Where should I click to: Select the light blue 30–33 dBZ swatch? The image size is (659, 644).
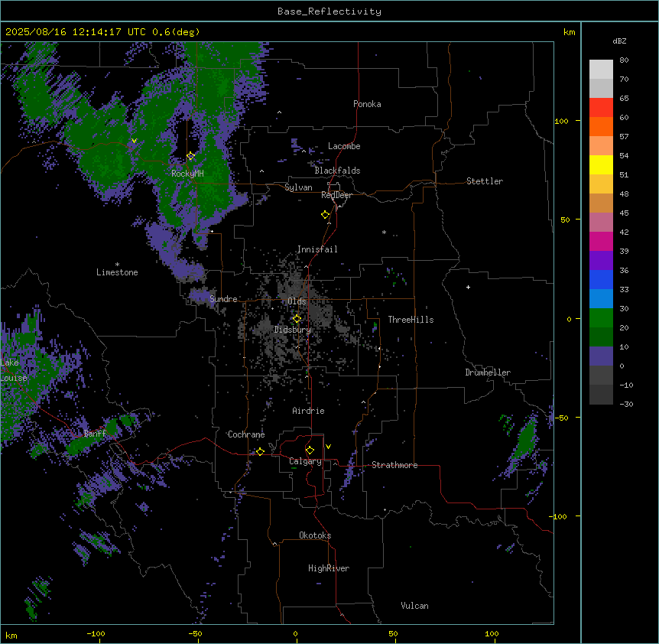(x=601, y=299)
